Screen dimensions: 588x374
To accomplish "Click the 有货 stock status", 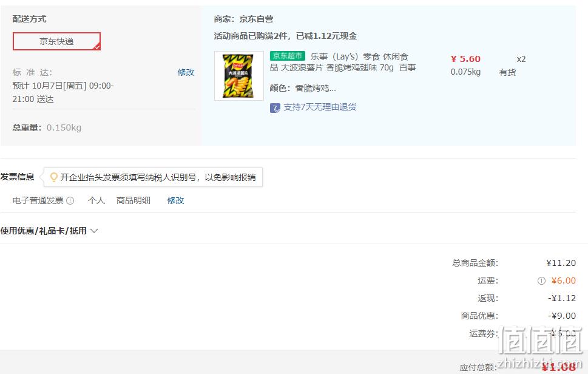I will [x=507, y=72].
